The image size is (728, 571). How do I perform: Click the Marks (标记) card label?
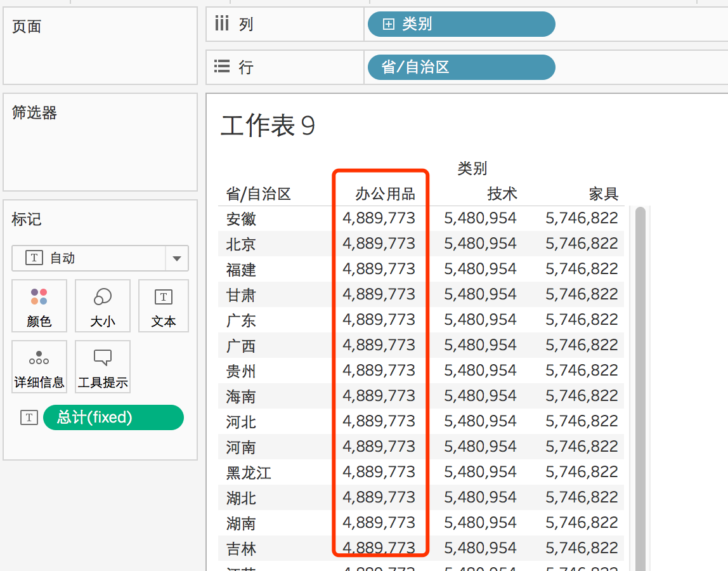pos(27,219)
